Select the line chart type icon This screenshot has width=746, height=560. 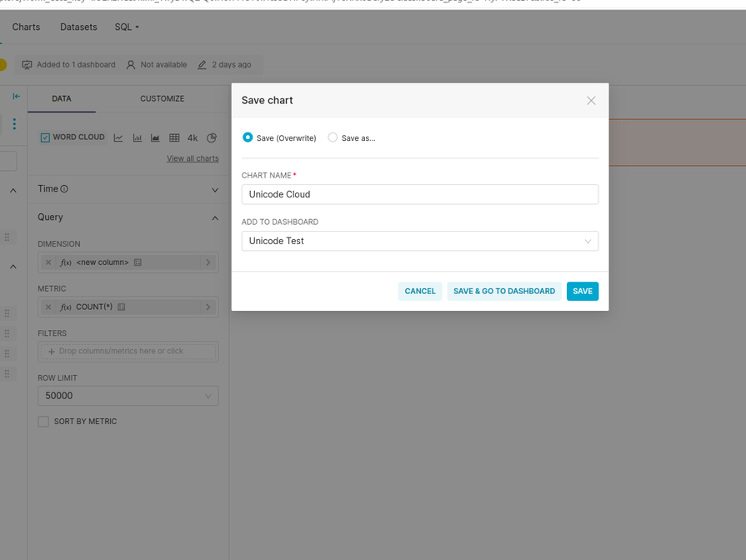(x=118, y=138)
